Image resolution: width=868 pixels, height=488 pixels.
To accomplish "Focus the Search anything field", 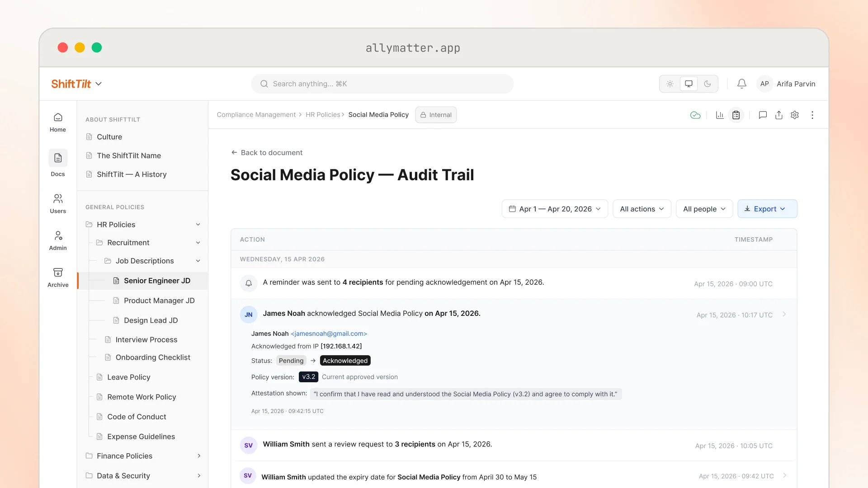I will point(382,84).
